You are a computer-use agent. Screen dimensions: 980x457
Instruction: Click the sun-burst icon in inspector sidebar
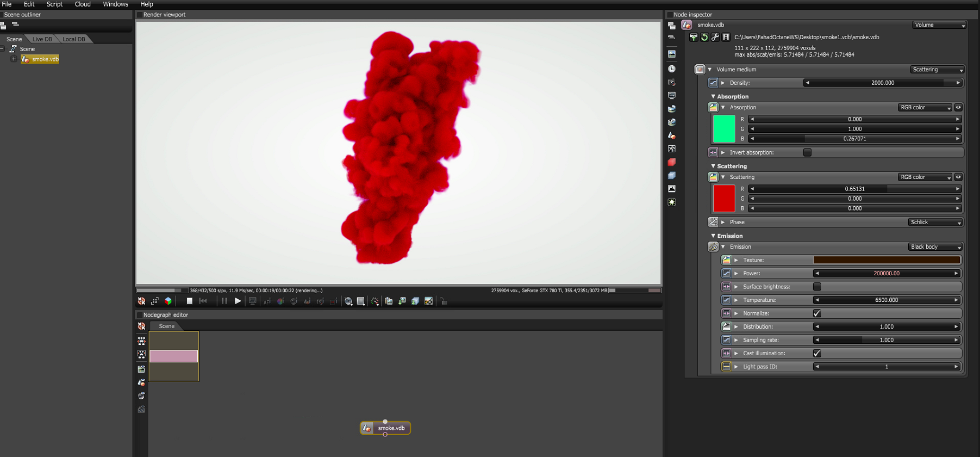coord(672,202)
